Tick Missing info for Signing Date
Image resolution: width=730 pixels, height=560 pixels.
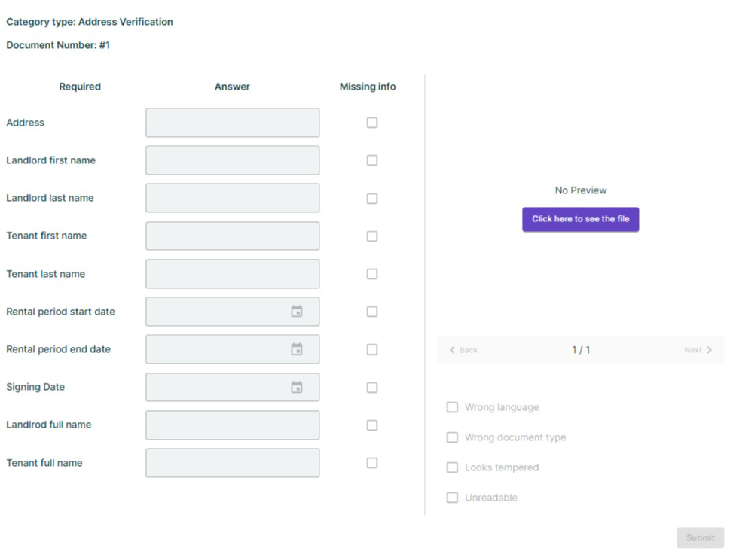point(372,388)
